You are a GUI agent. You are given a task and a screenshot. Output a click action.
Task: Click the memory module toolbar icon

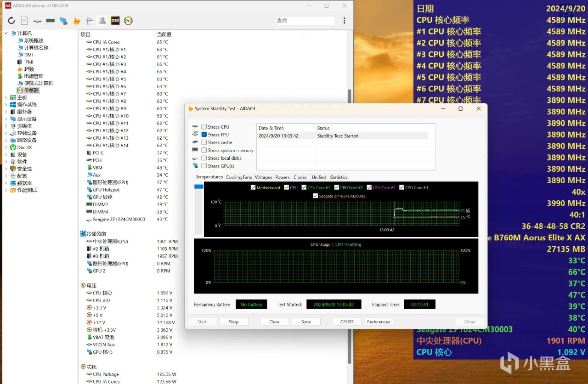click(51, 21)
